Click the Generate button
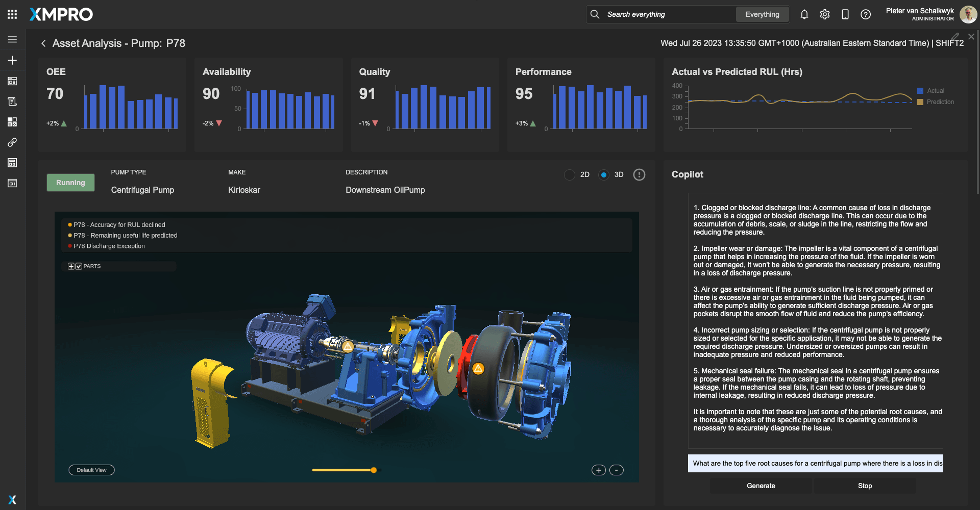The width and height of the screenshot is (980, 510). click(761, 486)
